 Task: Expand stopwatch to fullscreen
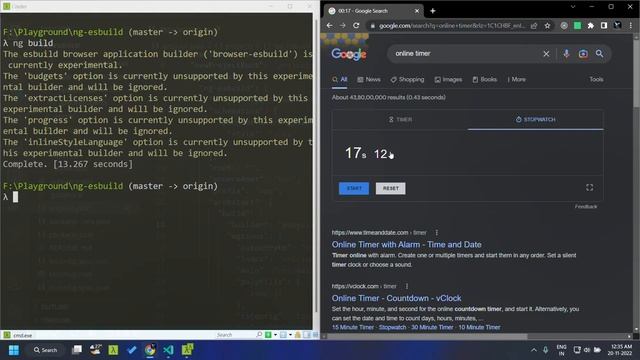[589, 187]
